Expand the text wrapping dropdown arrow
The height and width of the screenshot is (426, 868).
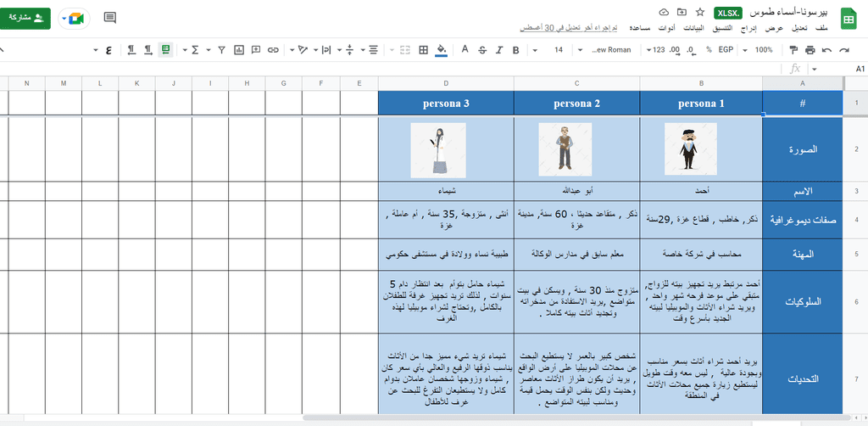[x=315, y=50]
